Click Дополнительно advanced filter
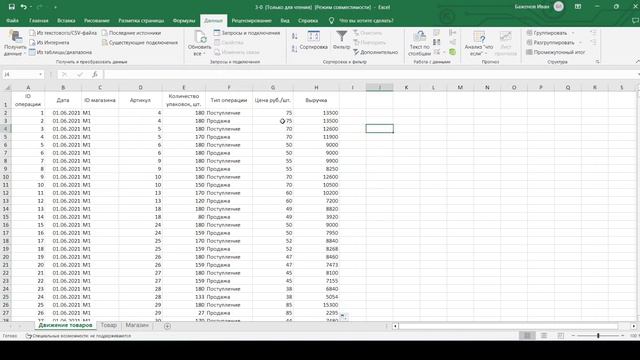Screen dimensions: 640x360 point(375,52)
